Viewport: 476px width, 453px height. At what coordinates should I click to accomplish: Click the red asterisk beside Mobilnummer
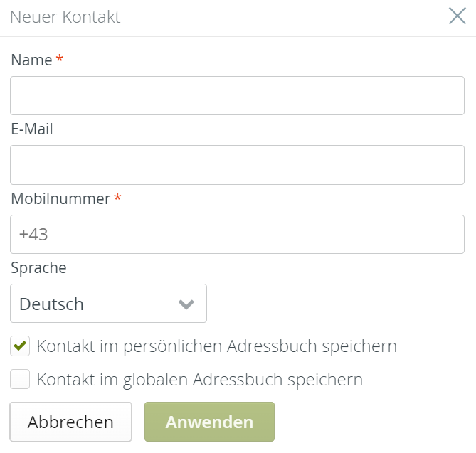tap(117, 198)
